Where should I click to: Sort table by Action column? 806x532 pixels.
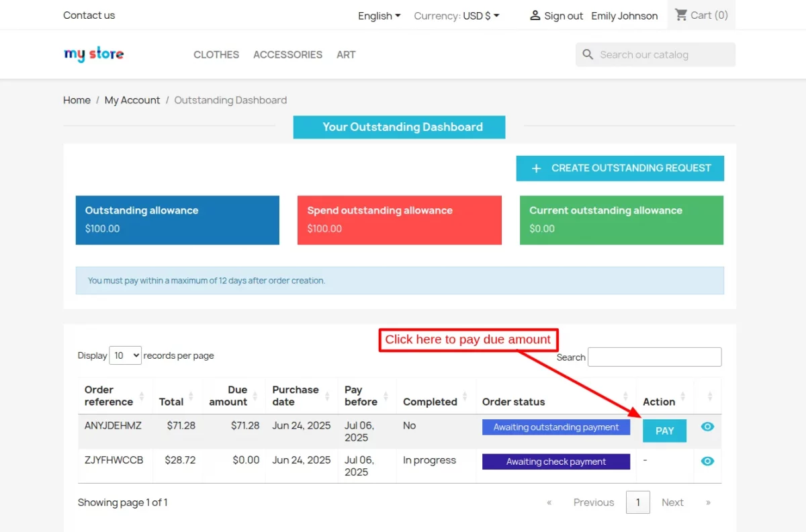click(682, 396)
